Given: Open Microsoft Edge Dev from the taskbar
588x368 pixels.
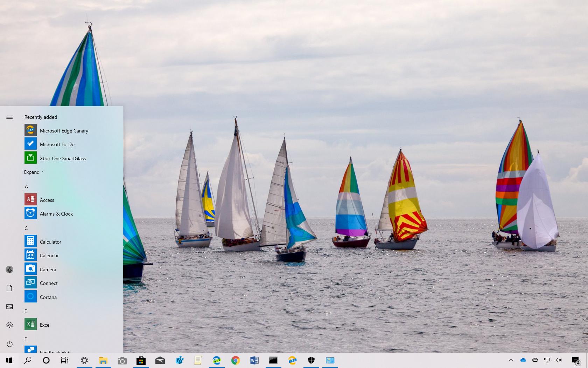Looking at the screenshot, I should pos(217,360).
